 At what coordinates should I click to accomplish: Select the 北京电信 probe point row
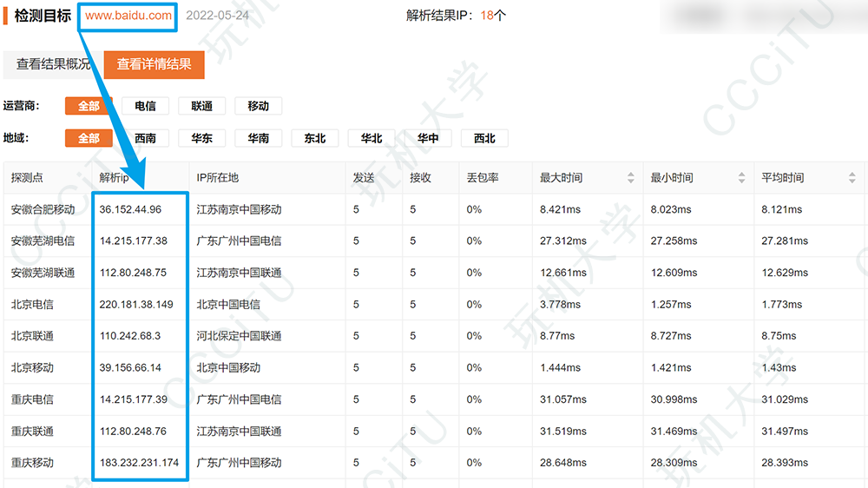pos(32,304)
